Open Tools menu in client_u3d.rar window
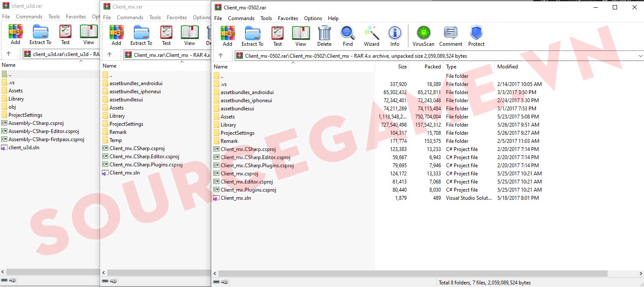The width and height of the screenshot is (644, 287). click(54, 17)
